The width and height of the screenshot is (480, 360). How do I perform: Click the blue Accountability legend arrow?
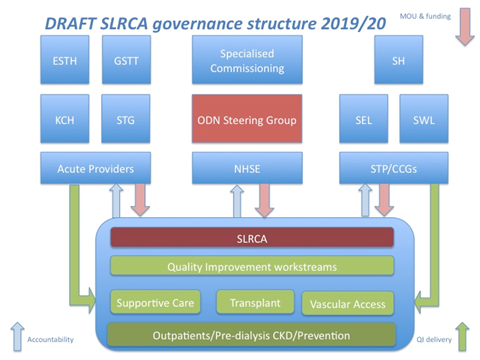pos(17,337)
